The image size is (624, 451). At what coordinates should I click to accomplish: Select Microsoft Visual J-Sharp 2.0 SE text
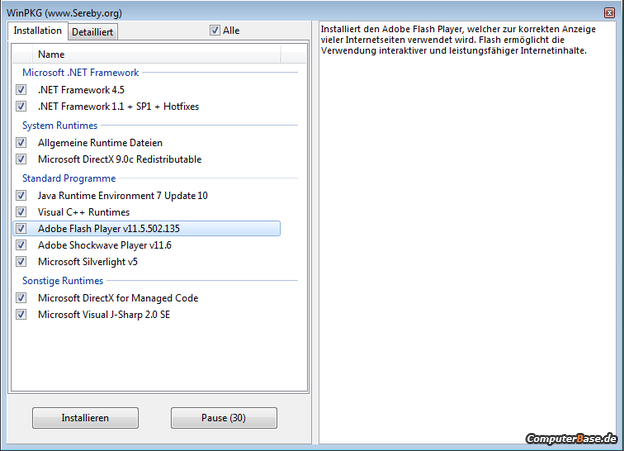104,314
